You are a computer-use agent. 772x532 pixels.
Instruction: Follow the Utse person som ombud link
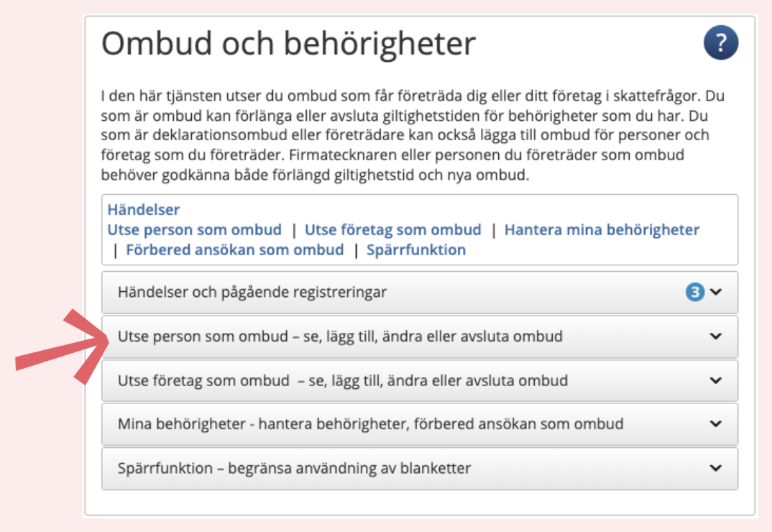point(195,230)
